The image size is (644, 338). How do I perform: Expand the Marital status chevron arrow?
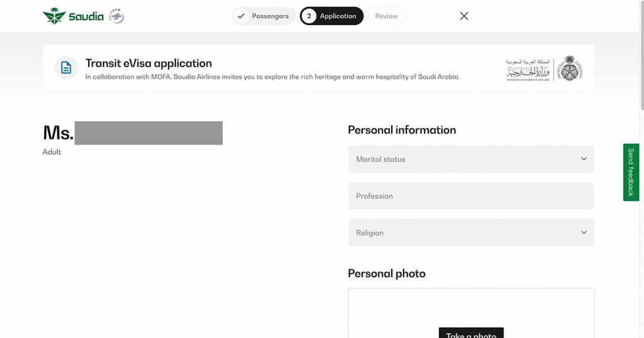584,159
